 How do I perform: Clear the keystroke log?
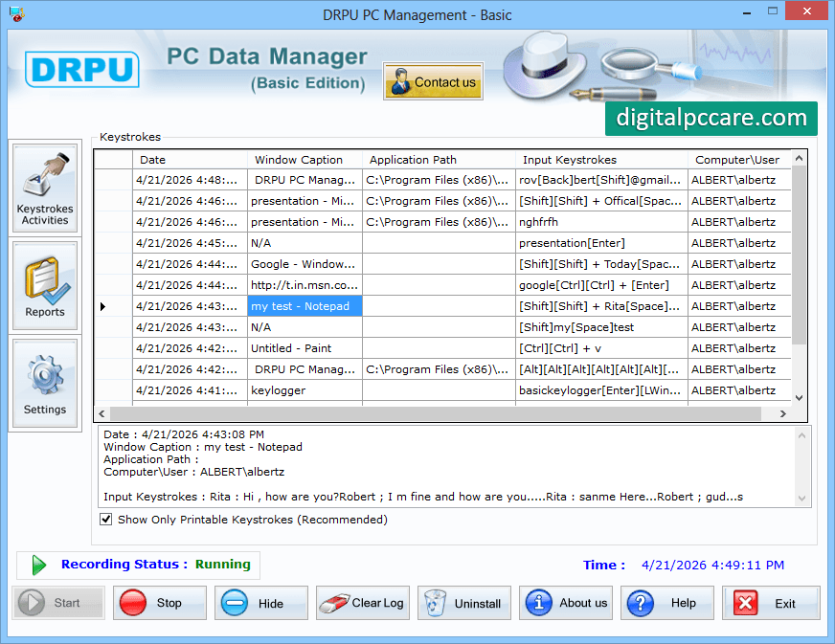tap(363, 603)
